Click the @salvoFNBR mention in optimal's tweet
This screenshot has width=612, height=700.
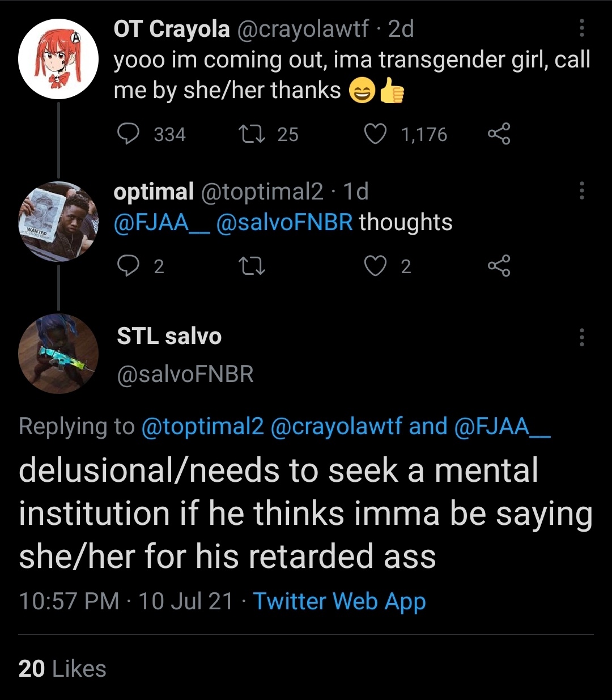(x=284, y=222)
